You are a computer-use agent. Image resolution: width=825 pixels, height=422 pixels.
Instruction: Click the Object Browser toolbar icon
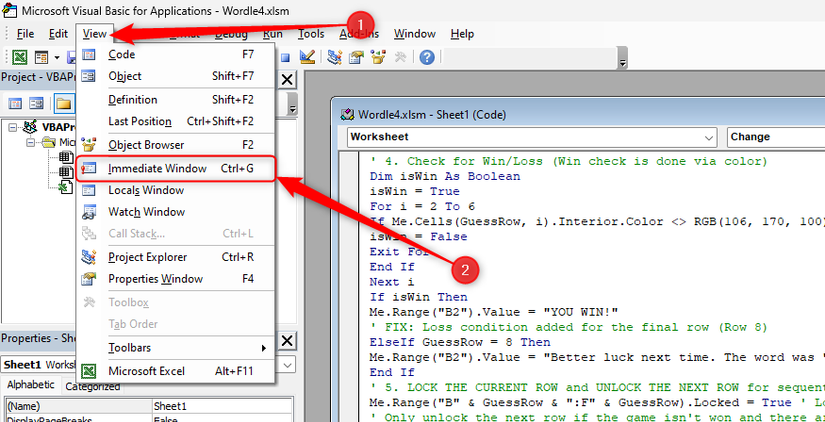click(378, 57)
